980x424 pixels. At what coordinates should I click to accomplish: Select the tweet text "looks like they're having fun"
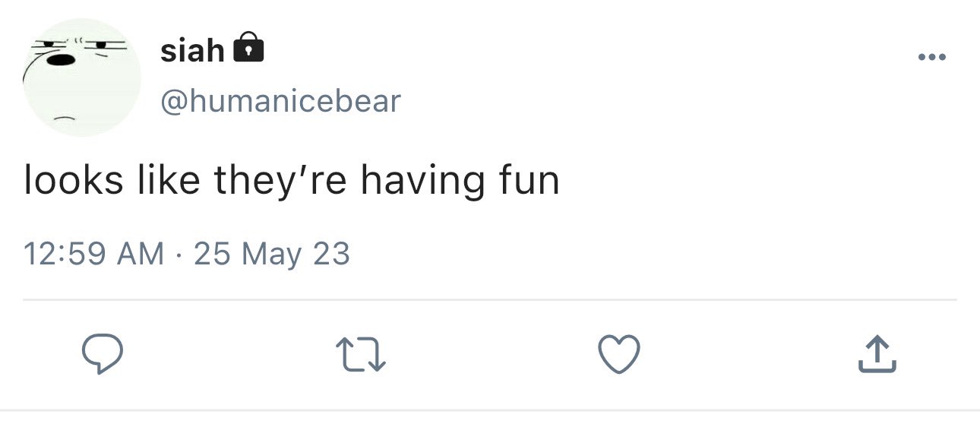[x=292, y=181]
